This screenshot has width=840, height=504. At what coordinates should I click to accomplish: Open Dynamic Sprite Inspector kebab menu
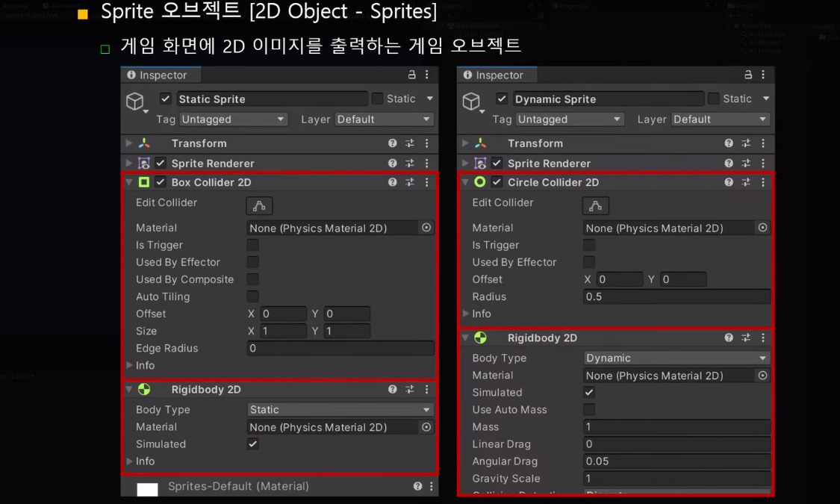tap(763, 75)
